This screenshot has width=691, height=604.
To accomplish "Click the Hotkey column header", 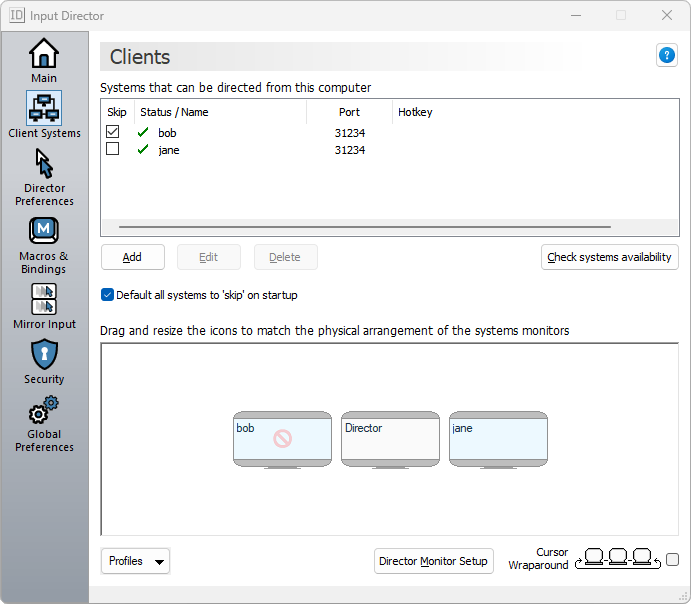I will [x=415, y=112].
